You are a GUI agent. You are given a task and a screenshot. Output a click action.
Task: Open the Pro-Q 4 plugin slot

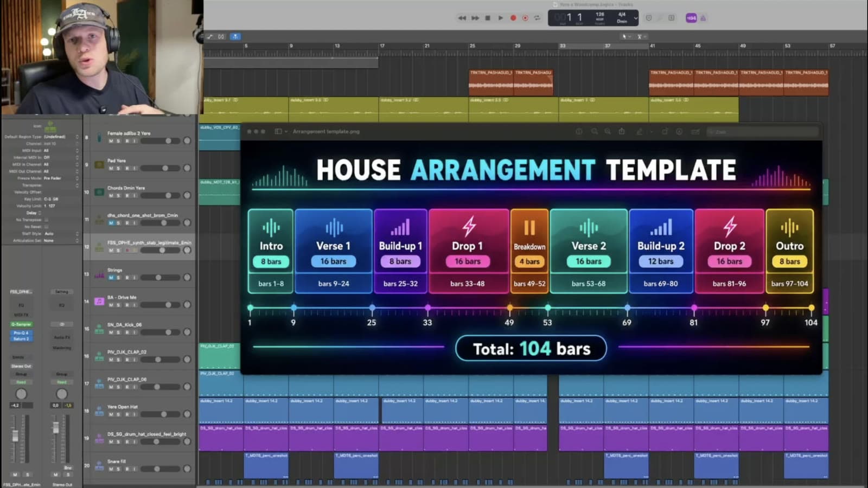coord(21,333)
